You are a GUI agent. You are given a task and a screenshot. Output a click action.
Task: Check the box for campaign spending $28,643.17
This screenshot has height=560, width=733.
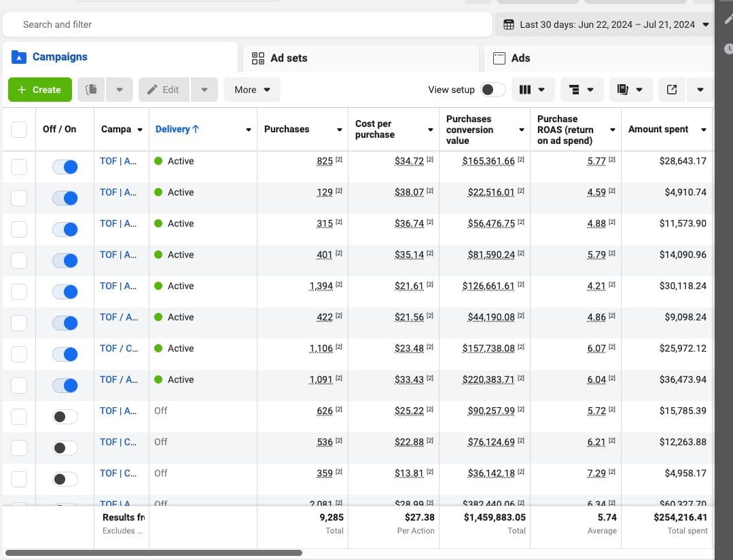[x=19, y=167]
